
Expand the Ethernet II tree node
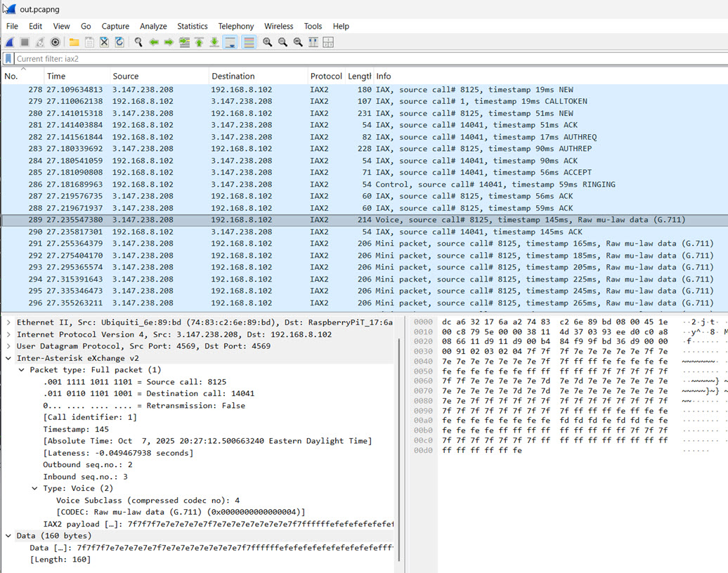click(x=8, y=322)
